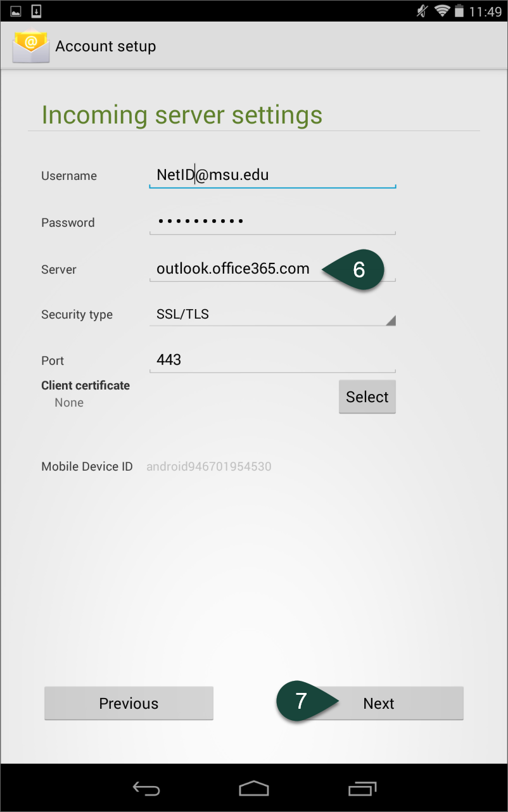The height and width of the screenshot is (812, 508).
Task: Tap the silent mode icon in status bar
Action: tap(421, 11)
